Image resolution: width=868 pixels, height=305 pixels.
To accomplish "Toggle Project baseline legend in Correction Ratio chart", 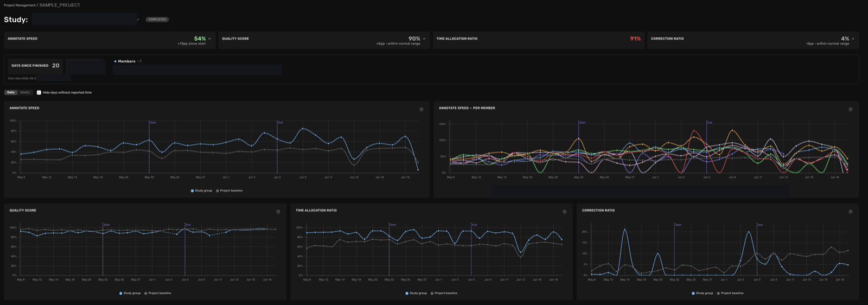I will coord(730,293).
